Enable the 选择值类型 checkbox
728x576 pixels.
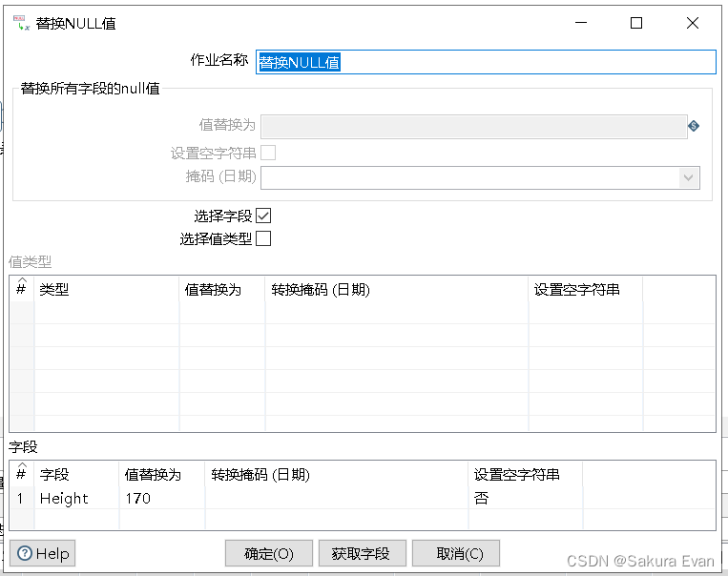point(263,238)
